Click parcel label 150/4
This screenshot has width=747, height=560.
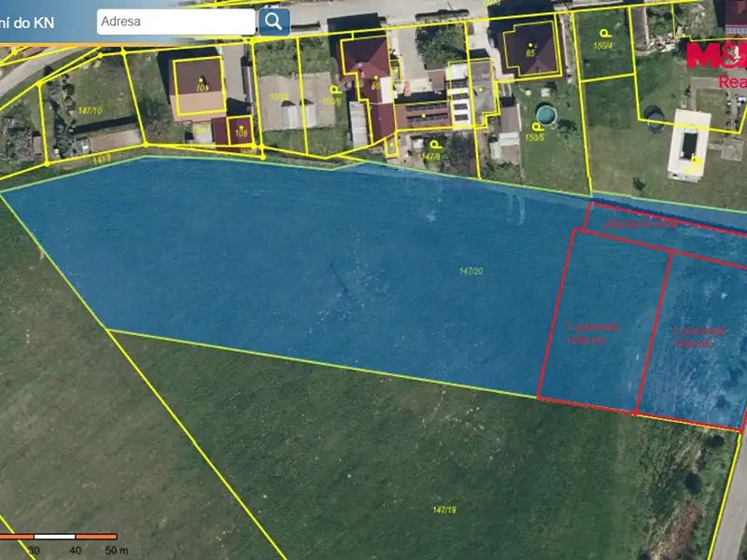[603, 46]
